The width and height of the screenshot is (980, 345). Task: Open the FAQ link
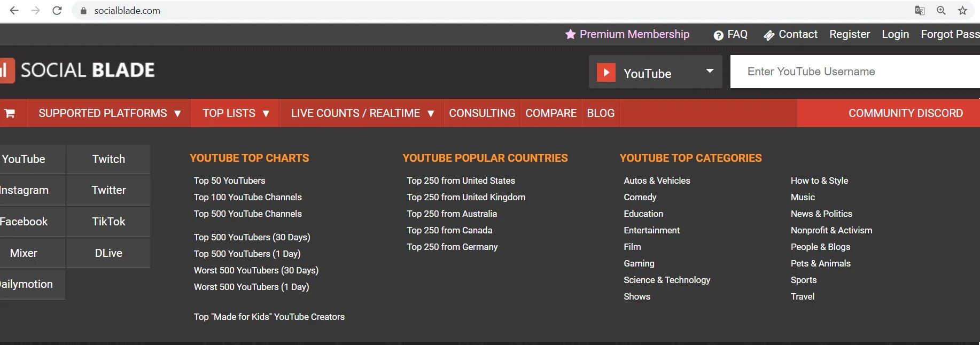[x=737, y=34]
